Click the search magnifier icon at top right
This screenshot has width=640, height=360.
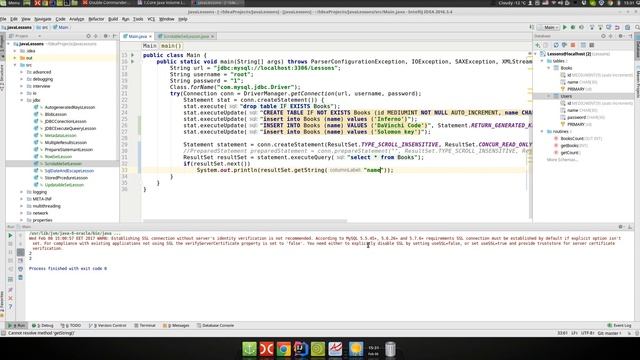[x=637, y=27]
